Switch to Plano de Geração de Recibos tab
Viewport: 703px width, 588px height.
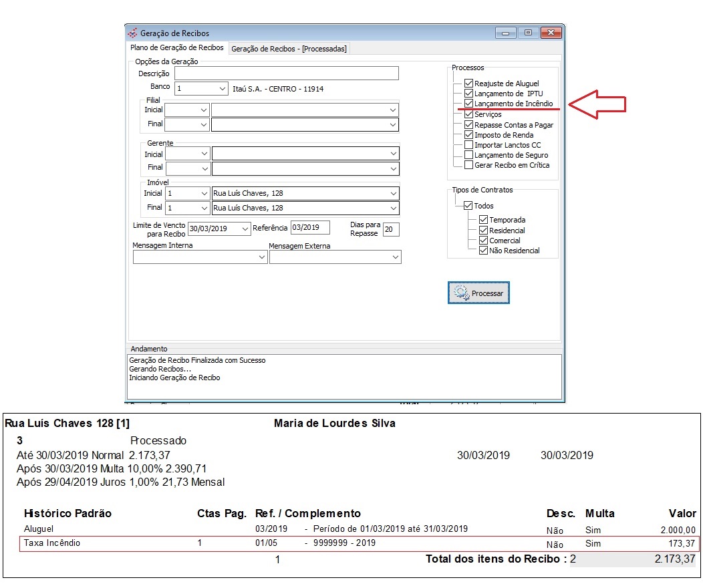(x=176, y=47)
